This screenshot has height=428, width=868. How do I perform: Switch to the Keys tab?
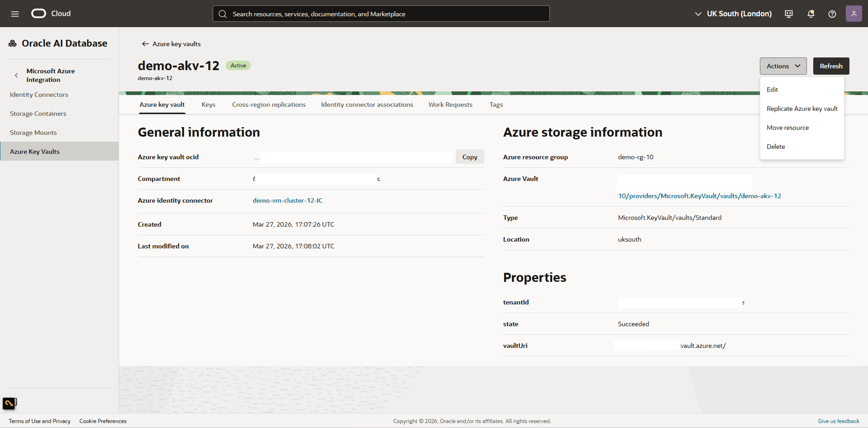208,105
